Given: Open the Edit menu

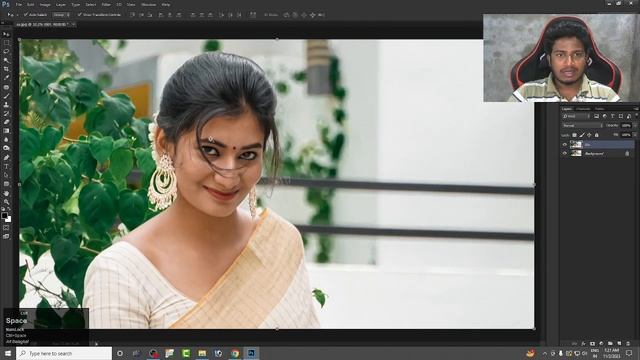Looking at the screenshot, I should point(31,4).
